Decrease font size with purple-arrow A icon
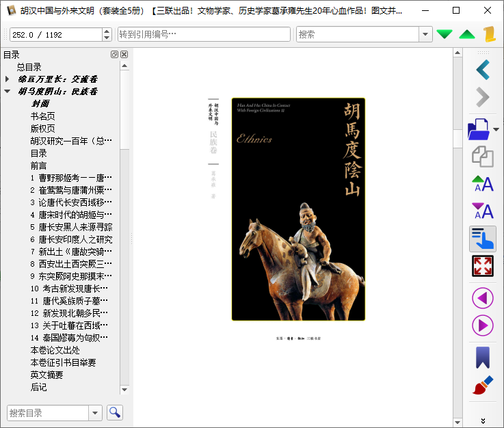This screenshot has height=428, width=504. (x=483, y=211)
